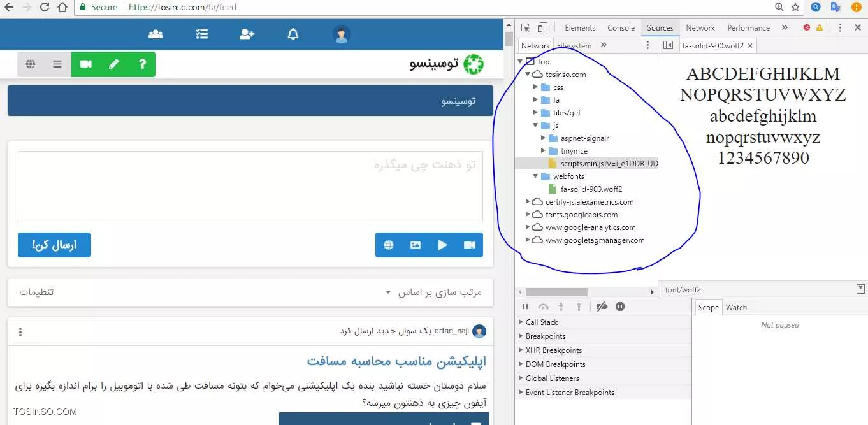Toggle DevTools device toolbar icon

coord(542,27)
